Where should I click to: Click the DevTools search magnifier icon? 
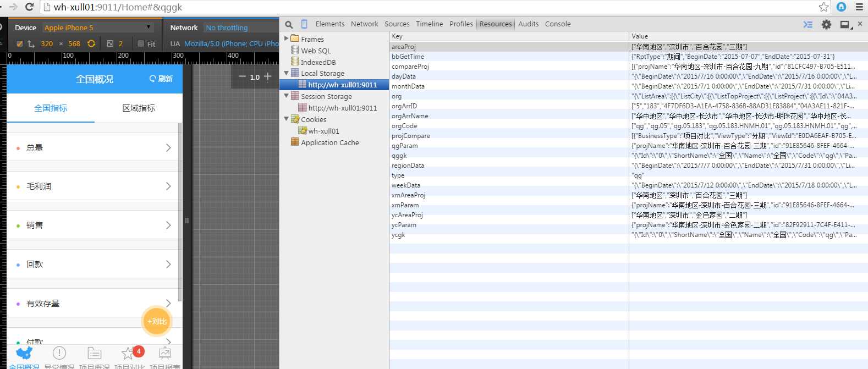tap(289, 24)
